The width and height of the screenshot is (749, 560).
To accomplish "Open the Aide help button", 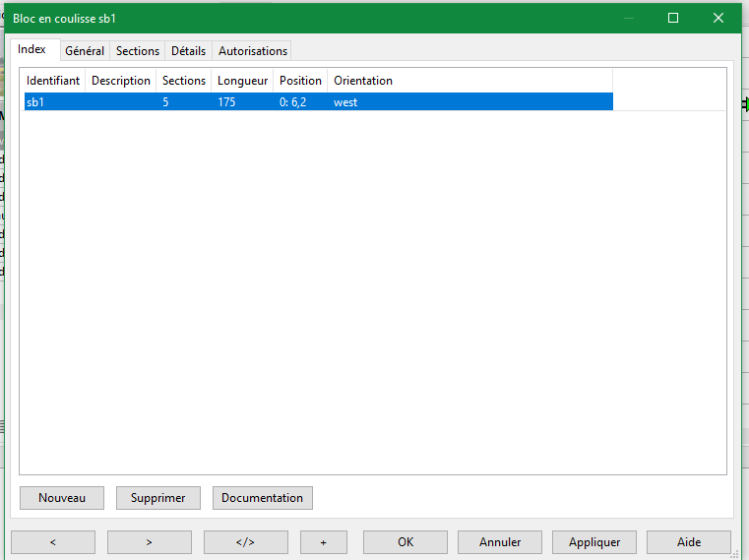I will 689,542.
